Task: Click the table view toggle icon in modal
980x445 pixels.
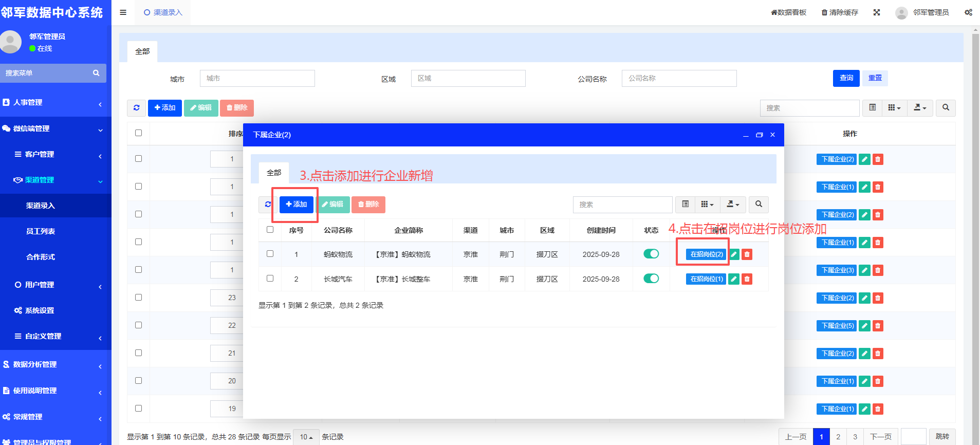Action: tap(685, 205)
